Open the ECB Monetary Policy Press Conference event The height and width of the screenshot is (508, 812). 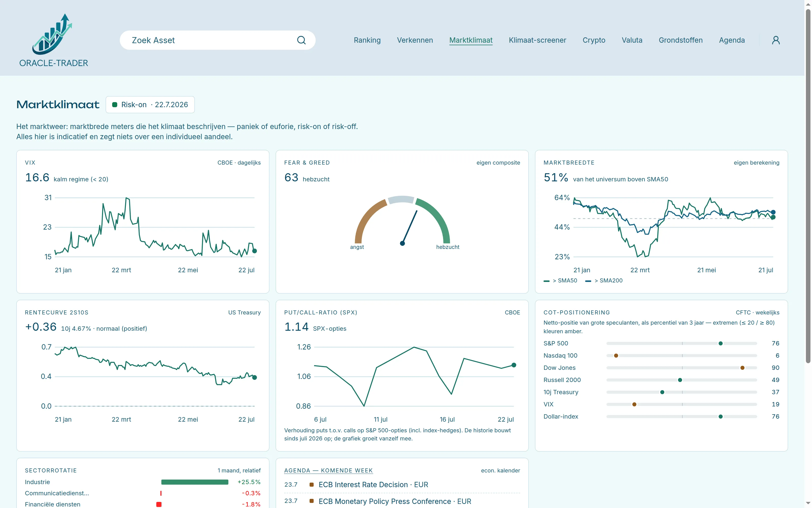[395, 501]
